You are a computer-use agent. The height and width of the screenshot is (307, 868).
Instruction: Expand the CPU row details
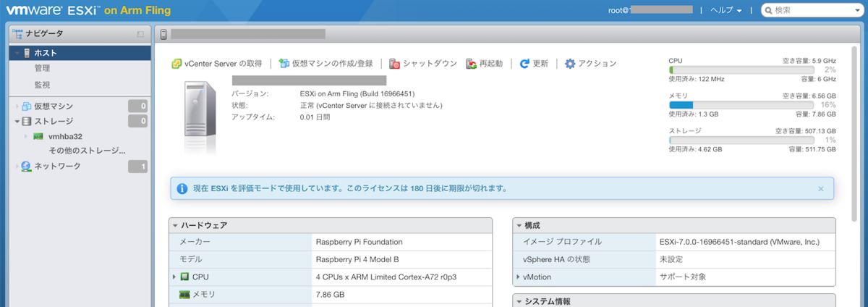coord(174,277)
